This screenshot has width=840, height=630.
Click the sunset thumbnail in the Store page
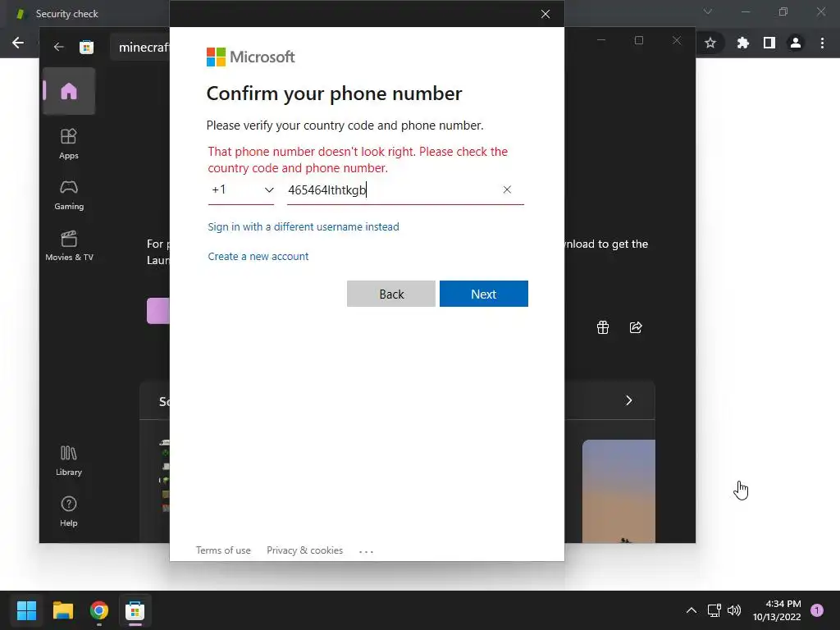[619, 491]
